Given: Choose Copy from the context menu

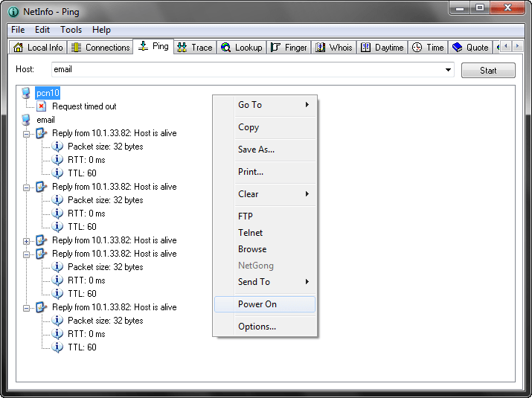Looking at the screenshot, I should click(265, 127).
